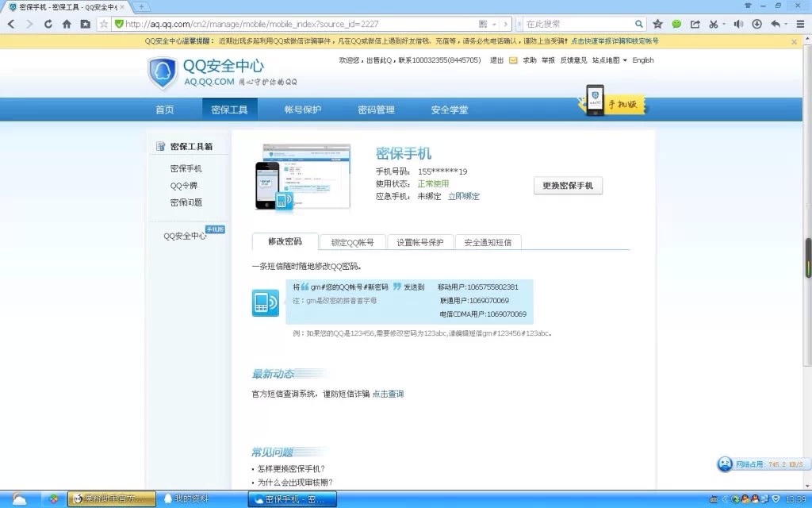812x508 pixels.
Task: Open the browser home page
Action: 67,24
